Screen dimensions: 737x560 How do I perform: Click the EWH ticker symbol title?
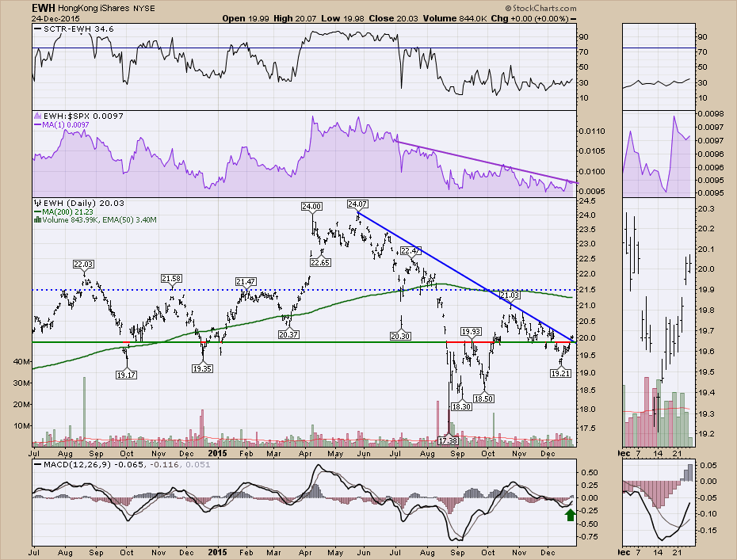coord(44,8)
